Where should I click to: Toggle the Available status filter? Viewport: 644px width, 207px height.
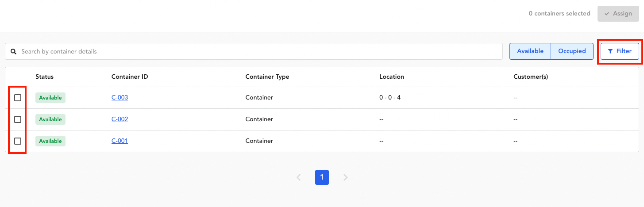[x=530, y=51]
